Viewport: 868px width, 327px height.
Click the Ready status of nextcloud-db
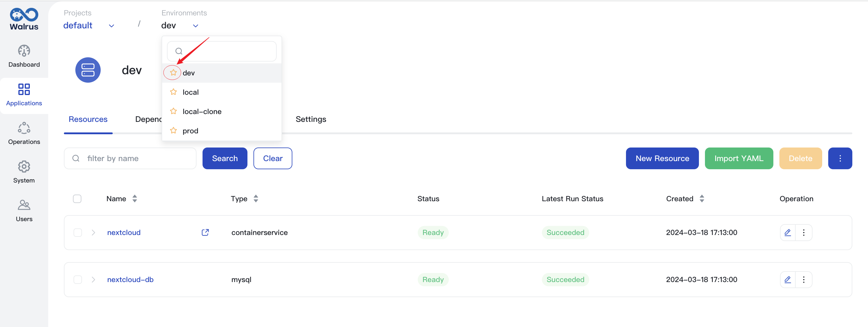click(433, 279)
